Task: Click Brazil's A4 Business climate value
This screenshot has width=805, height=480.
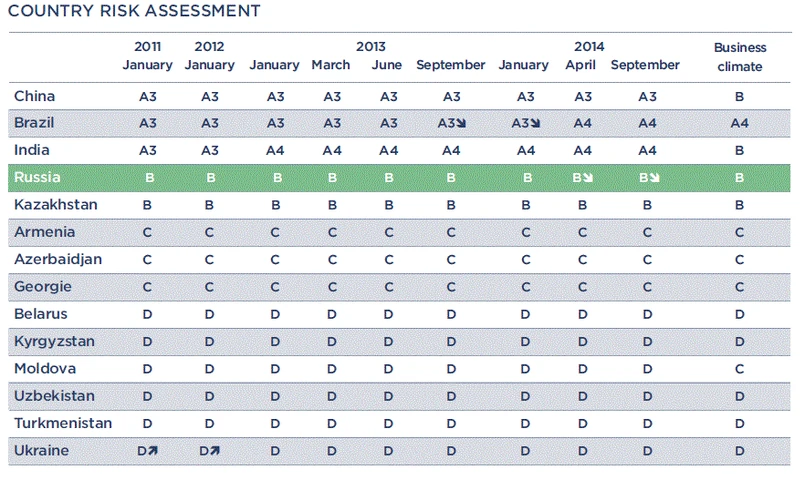Action: coord(739,123)
